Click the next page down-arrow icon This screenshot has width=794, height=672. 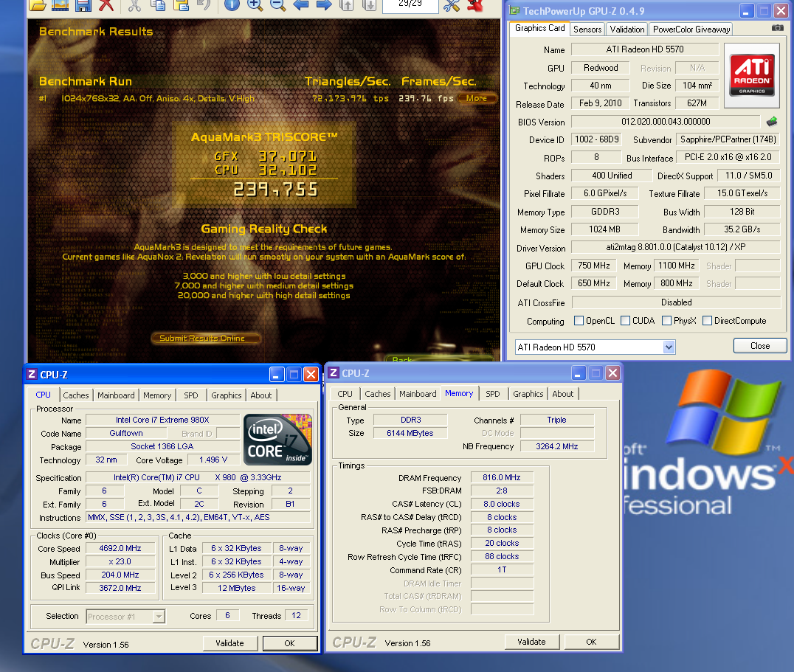[370, 5]
